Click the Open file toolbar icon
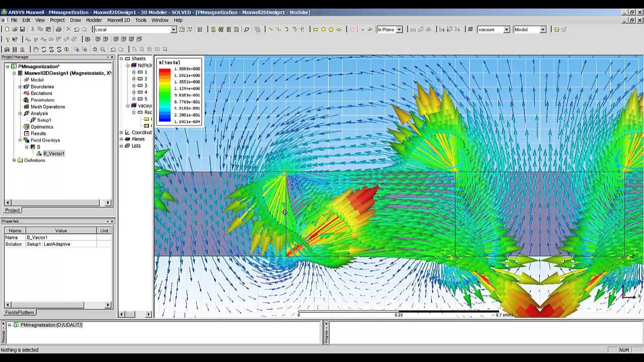This screenshot has height=362, width=644. click(x=15, y=30)
